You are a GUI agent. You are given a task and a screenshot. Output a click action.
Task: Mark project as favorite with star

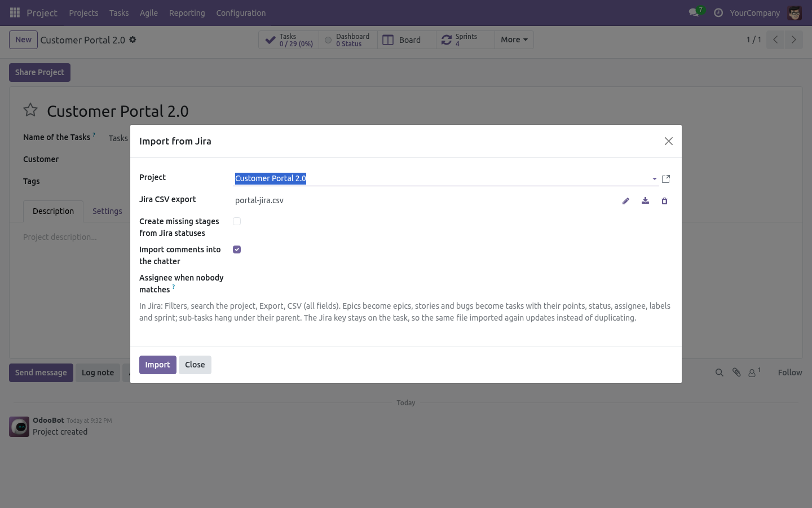[30, 110]
